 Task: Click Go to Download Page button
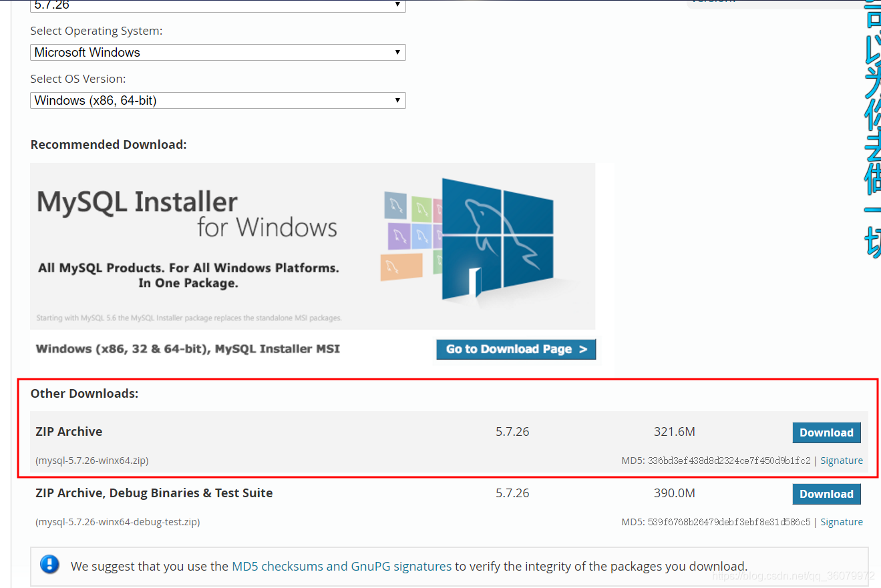point(516,348)
